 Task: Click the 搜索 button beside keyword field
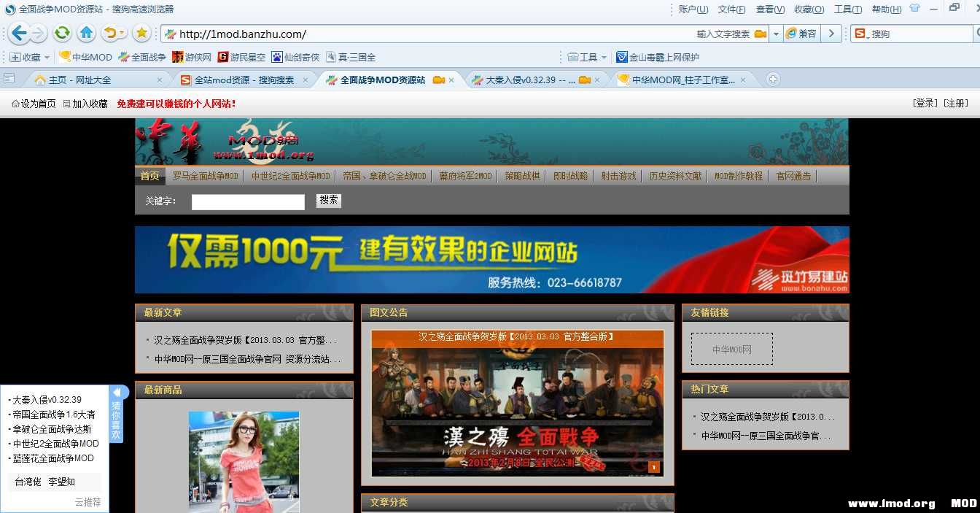(x=328, y=200)
